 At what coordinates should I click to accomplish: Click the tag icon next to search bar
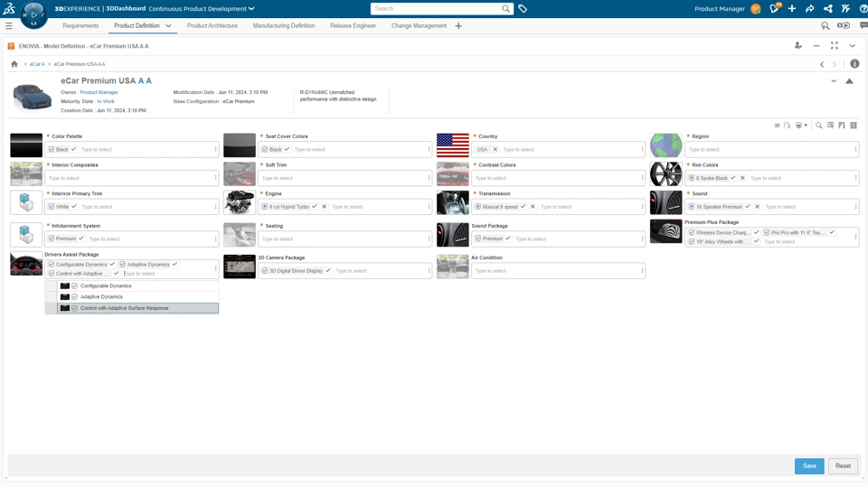(x=523, y=8)
